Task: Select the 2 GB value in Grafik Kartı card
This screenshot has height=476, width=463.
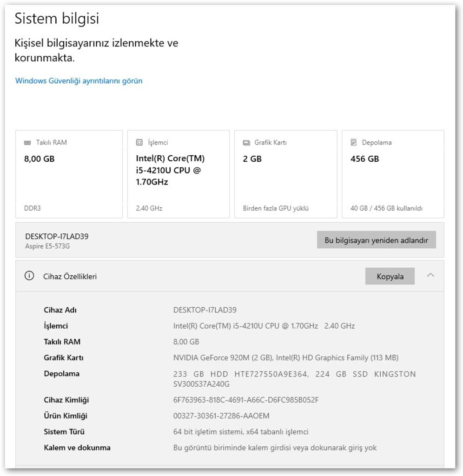Action: click(x=252, y=159)
